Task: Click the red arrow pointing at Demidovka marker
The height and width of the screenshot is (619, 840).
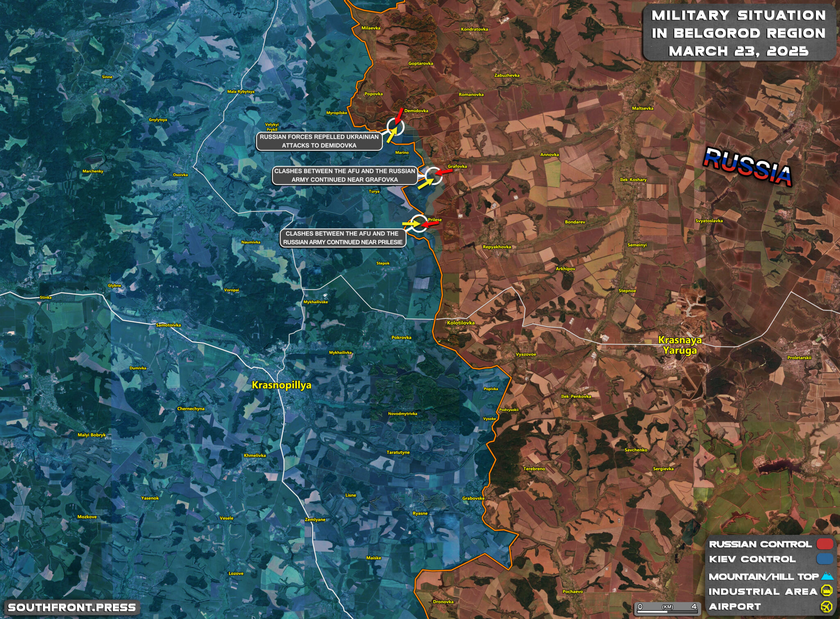Action: [399, 115]
